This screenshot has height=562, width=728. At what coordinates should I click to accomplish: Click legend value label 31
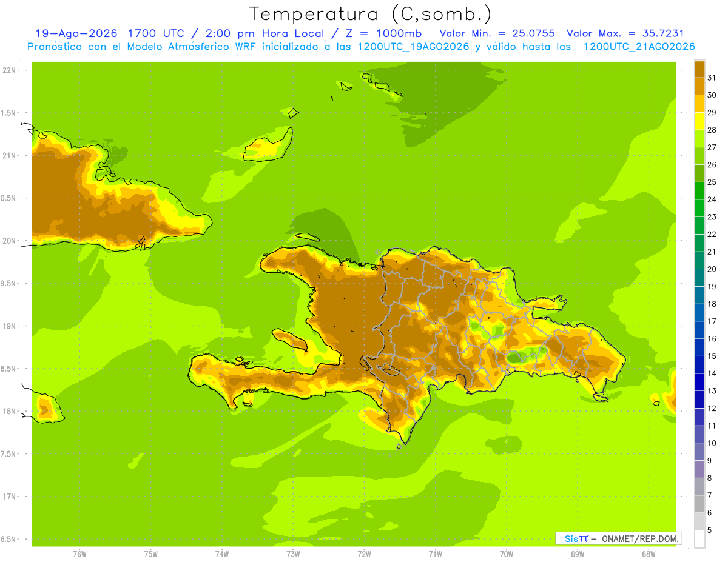point(712,78)
